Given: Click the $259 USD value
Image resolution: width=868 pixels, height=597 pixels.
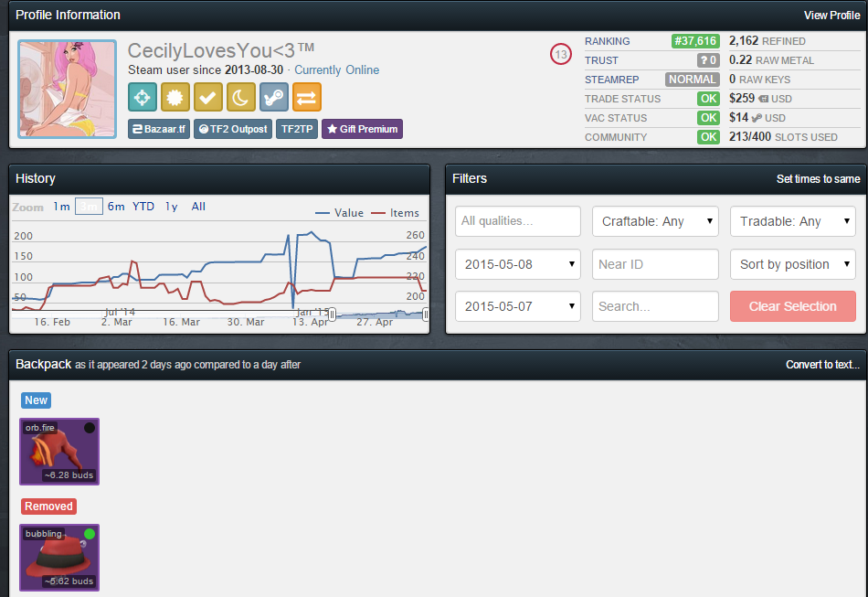Looking at the screenshot, I should (760, 99).
